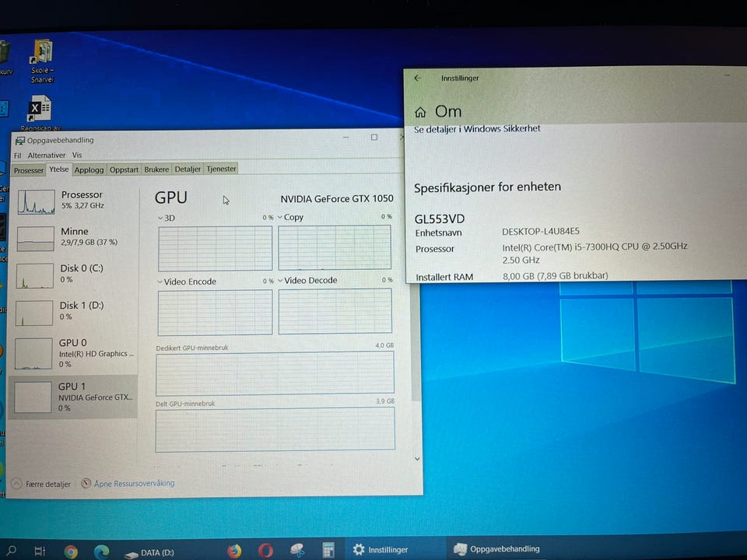Select Disk 0 (C:) in sidebar
The image size is (747, 560).
point(74,275)
